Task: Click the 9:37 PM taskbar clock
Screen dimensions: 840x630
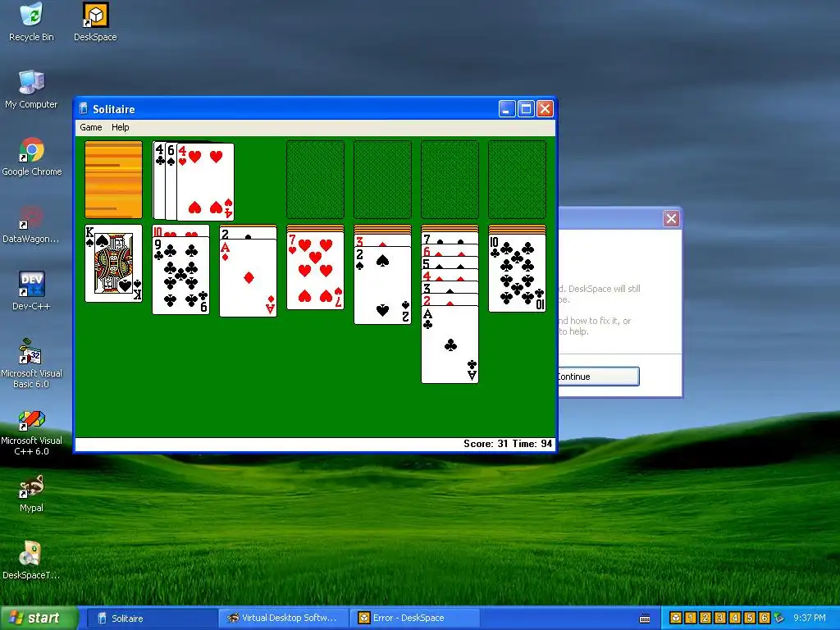Action: (x=810, y=619)
